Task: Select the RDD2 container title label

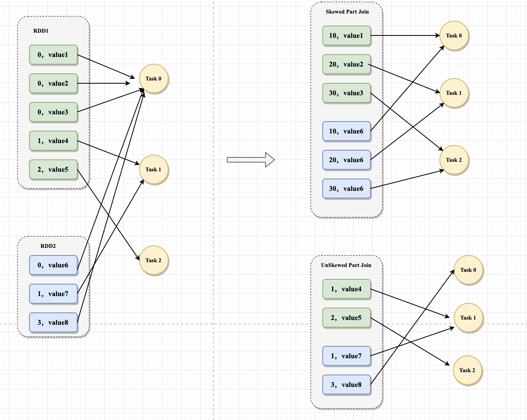Action: coord(48,246)
